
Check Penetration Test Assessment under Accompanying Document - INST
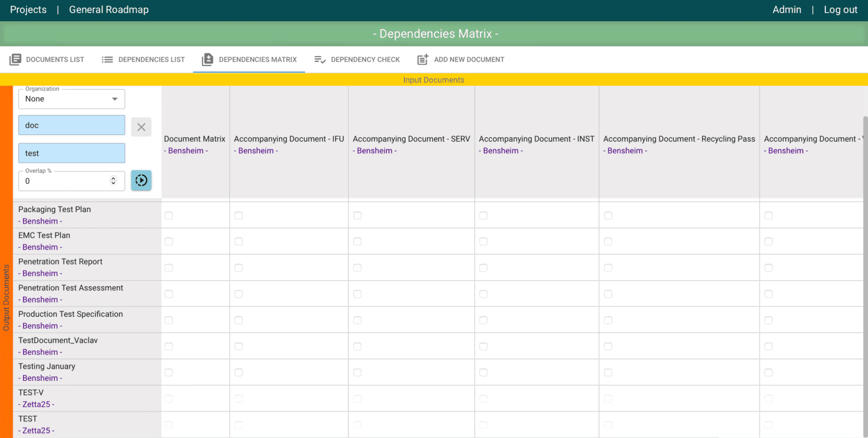click(483, 294)
